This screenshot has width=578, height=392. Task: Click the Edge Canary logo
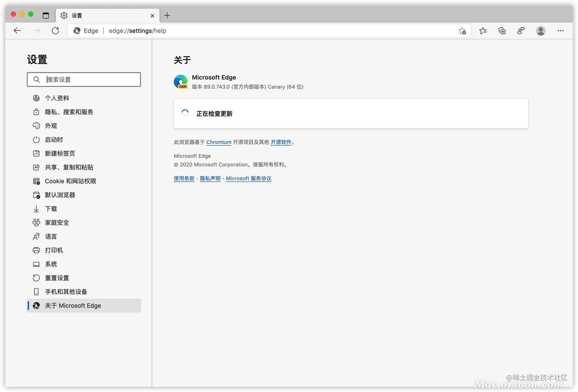(x=181, y=82)
